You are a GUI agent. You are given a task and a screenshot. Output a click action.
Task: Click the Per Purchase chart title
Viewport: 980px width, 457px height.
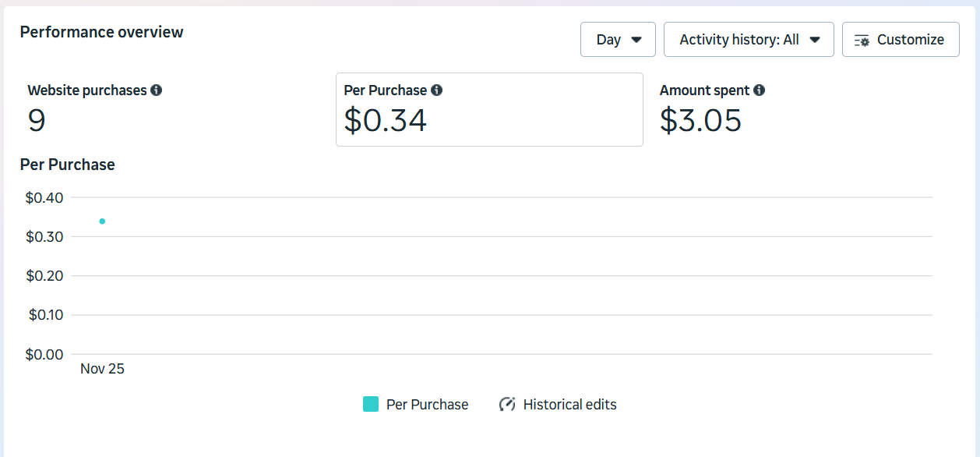pyautogui.click(x=68, y=165)
